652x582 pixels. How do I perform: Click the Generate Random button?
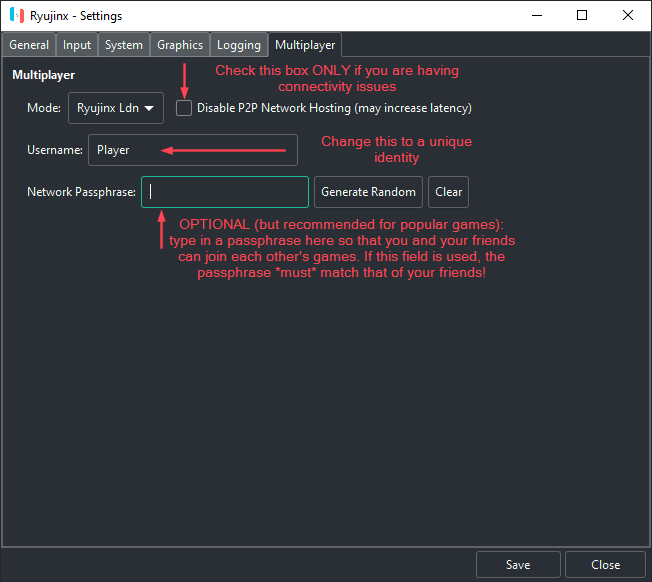pyautogui.click(x=368, y=192)
